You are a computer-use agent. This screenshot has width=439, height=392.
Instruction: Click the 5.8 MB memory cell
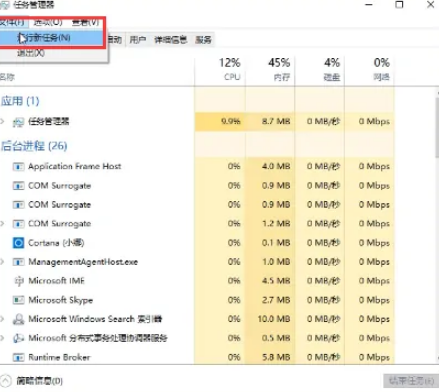tap(270, 357)
